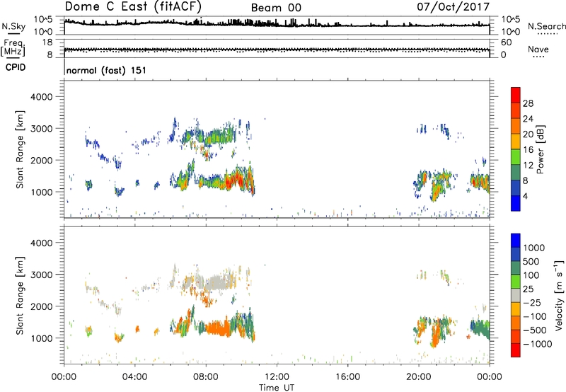Click the "Time UT" axis title

pos(277,388)
